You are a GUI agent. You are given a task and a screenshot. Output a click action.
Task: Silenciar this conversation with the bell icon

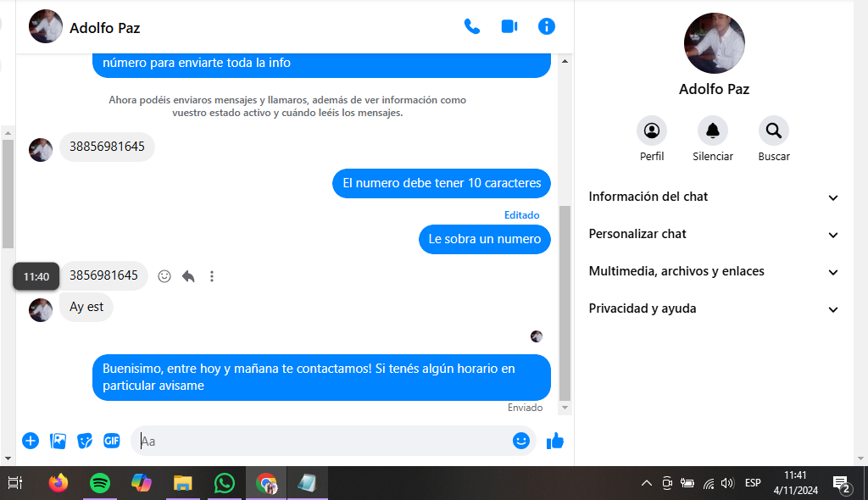712,131
